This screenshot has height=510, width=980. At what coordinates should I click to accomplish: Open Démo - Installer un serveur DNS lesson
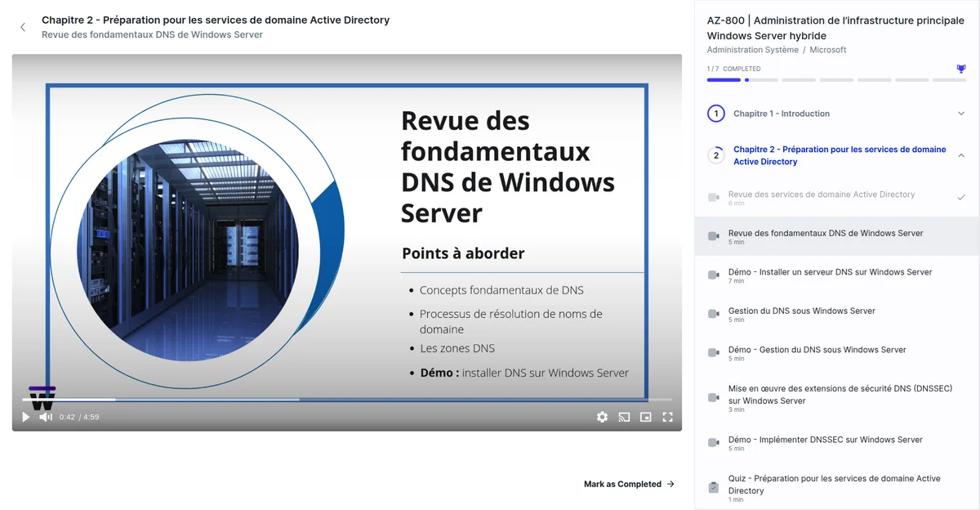(836, 275)
